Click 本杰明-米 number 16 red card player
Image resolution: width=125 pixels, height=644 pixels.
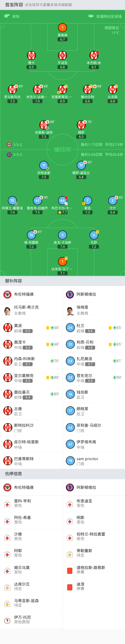click(x=94, y=55)
